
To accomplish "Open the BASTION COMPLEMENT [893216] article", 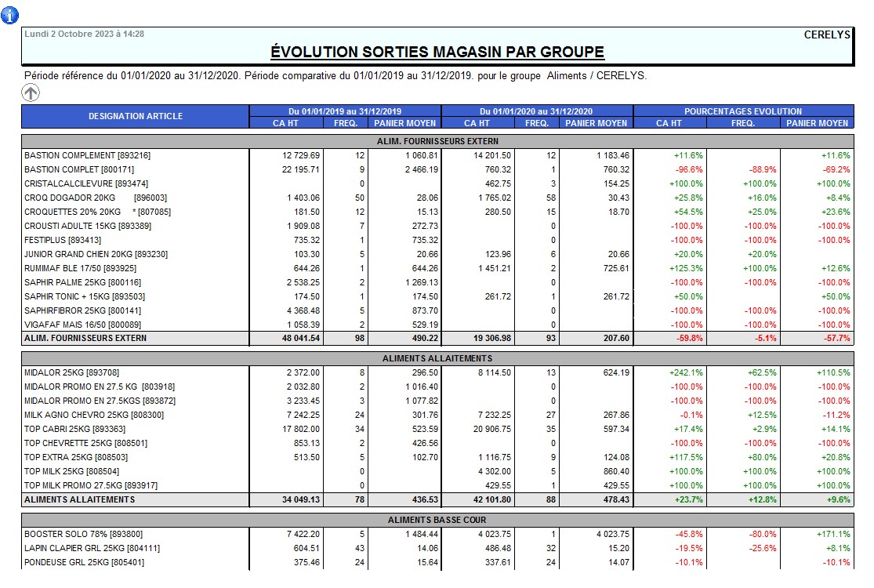I will [x=87, y=155].
